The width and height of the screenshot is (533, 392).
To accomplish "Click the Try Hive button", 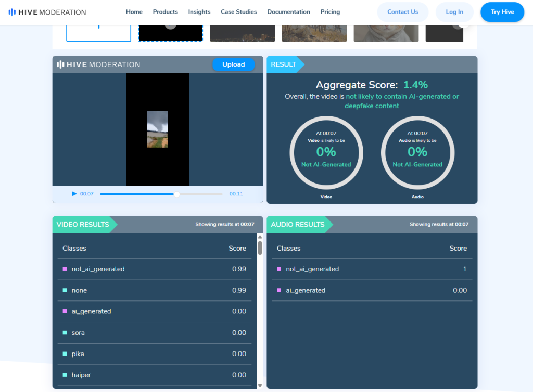I will (502, 12).
